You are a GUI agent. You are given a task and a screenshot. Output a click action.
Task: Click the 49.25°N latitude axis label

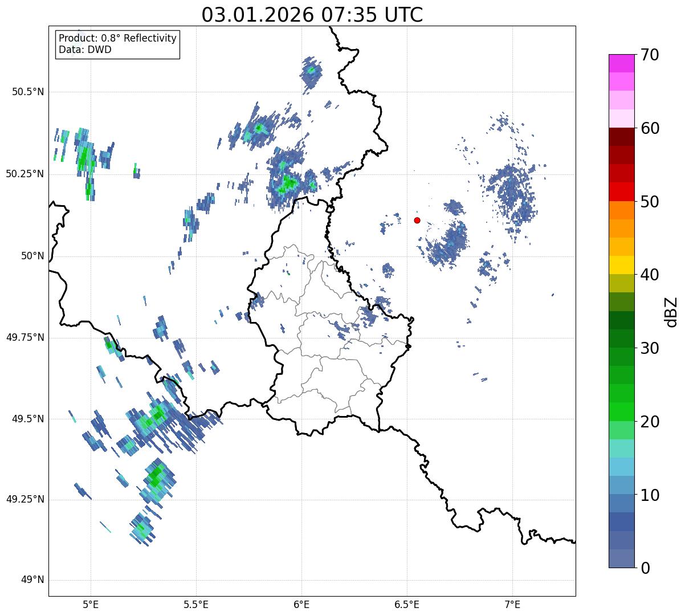tap(25, 500)
